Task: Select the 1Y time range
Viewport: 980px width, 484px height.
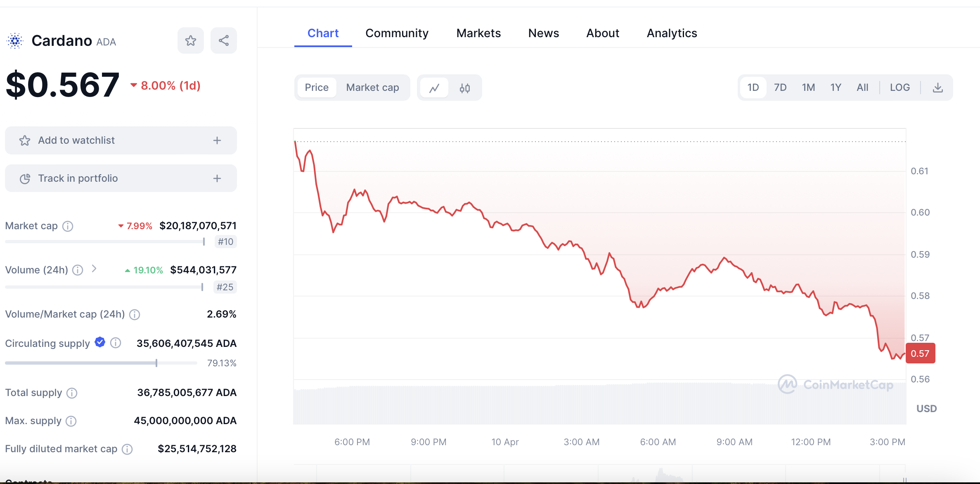Action: click(x=836, y=88)
